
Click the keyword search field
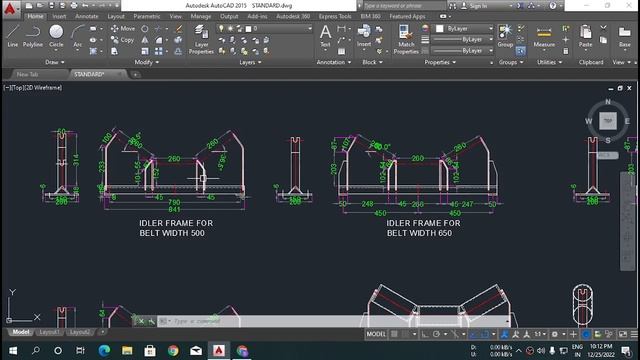point(404,6)
